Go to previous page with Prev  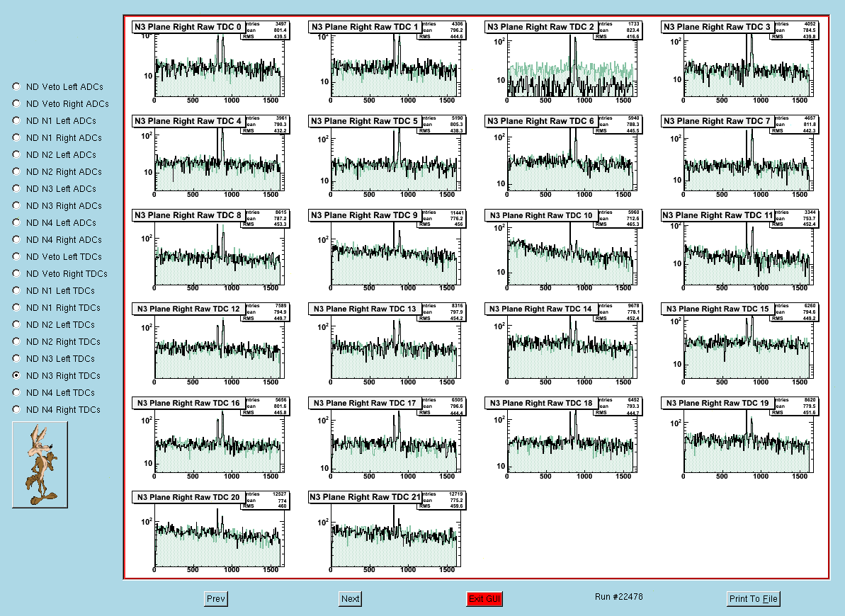[215, 599]
